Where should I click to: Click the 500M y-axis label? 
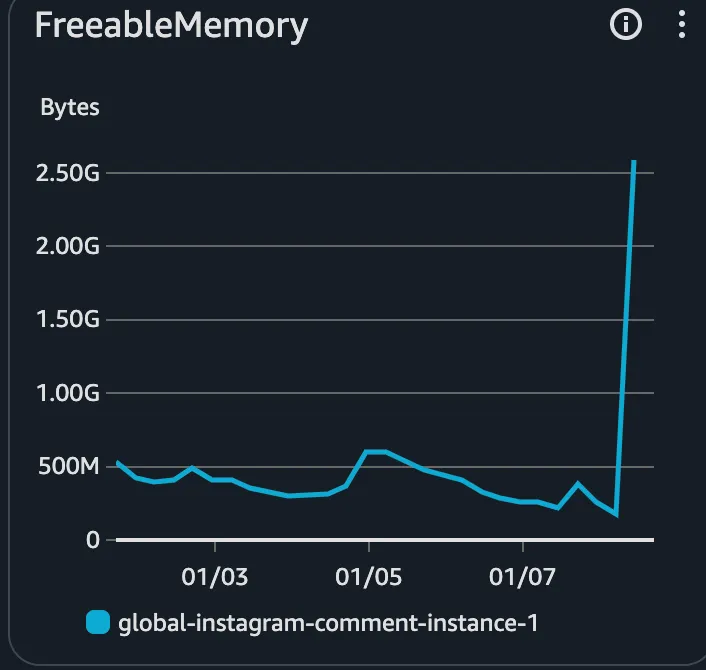click(68, 466)
